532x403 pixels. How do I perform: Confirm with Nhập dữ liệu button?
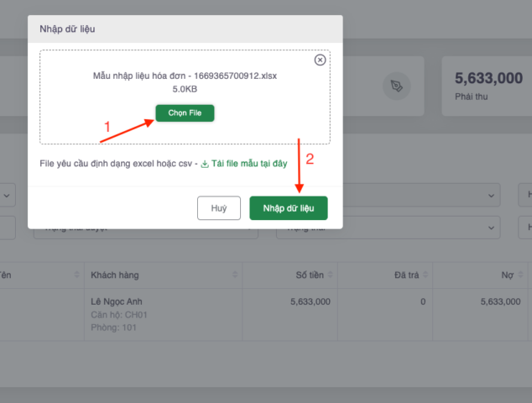pyautogui.click(x=288, y=207)
